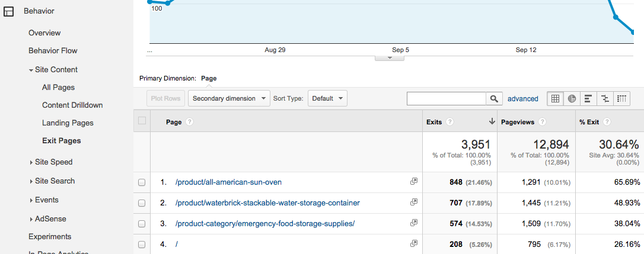This screenshot has height=254, width=644.
Task: Open the Secondary dimension dropdown
Action: [229, 98]
